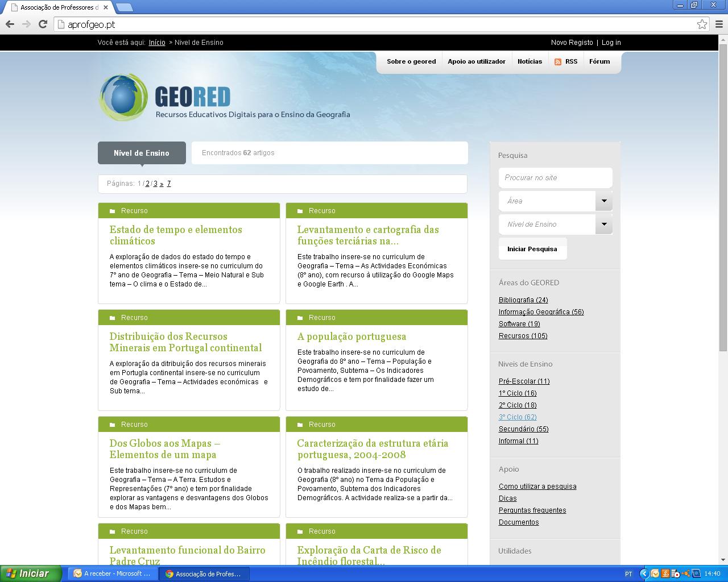Open the Notícias menu item
The height and width of the screenshot is (582, 728).
click(x=530, y=61)
